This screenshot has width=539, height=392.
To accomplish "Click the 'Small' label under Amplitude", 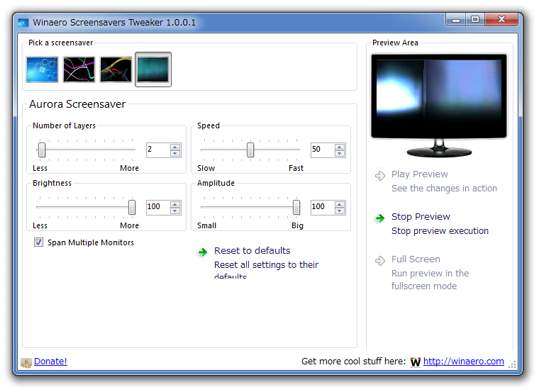I will coord(206,225).
